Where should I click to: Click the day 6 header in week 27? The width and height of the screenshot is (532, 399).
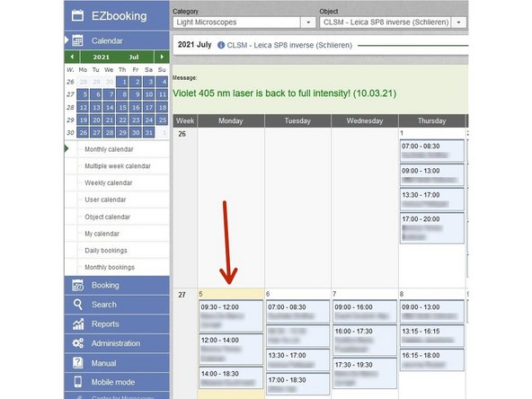(x=297, y=294)
